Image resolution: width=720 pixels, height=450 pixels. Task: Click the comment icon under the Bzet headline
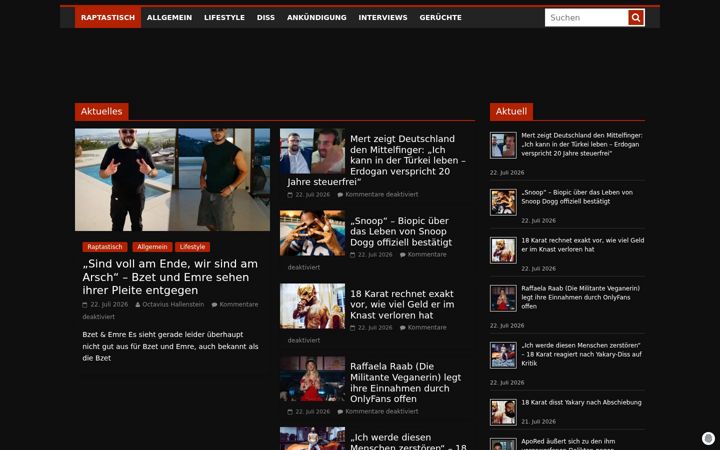tap(214, 304)
